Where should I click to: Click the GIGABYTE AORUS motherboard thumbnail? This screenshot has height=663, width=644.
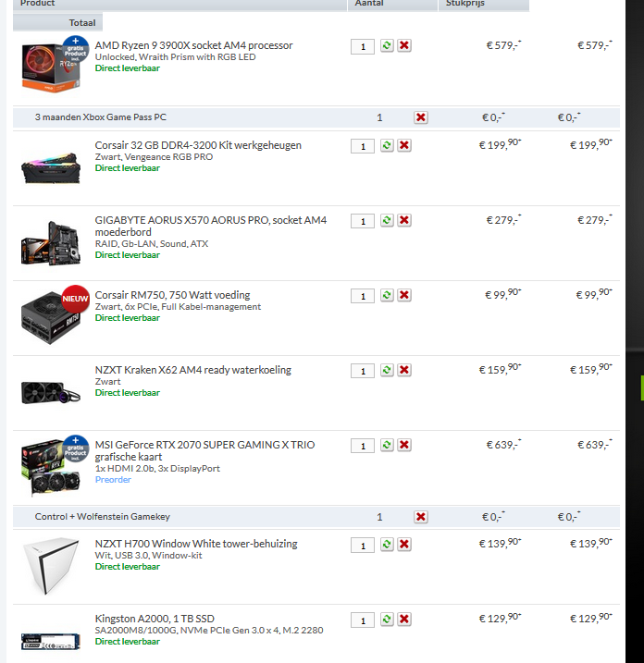(x=51, y=243)
